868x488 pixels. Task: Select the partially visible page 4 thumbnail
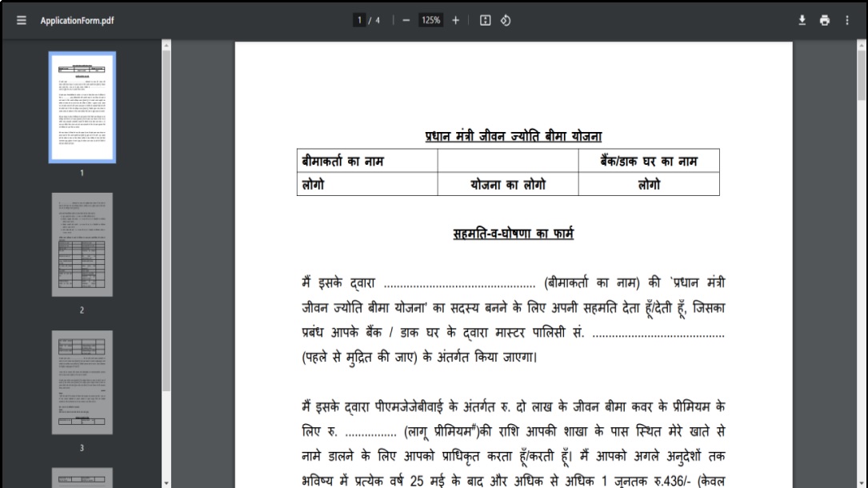tap(82, 478)
